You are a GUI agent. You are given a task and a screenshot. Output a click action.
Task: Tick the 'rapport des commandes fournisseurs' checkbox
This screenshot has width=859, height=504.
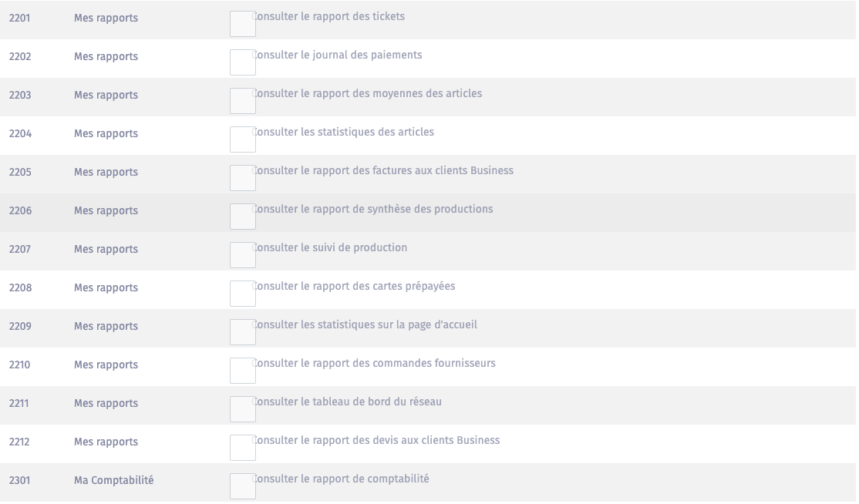click(243, 371)
